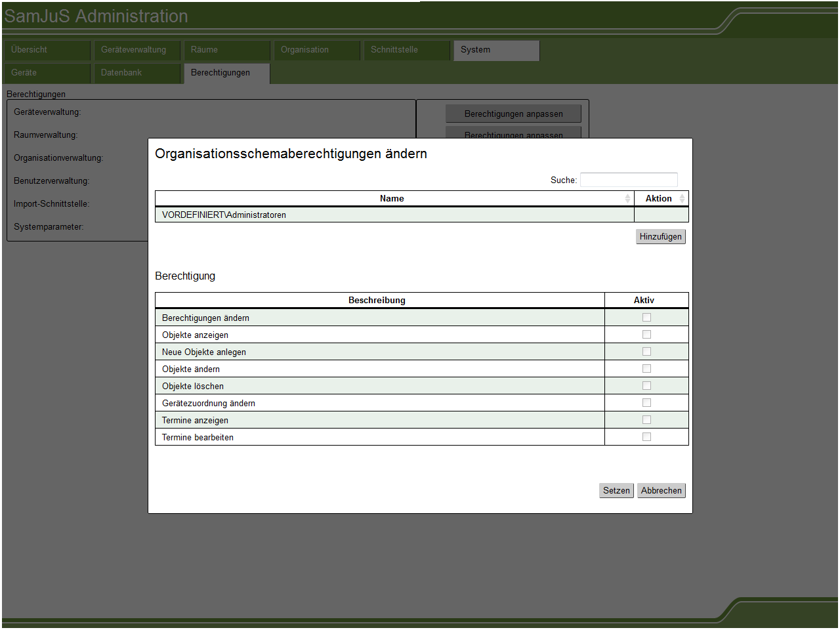Select the Termine anzeigen description cell
This screenshot has width=840, height=630.
coord(380,420)
